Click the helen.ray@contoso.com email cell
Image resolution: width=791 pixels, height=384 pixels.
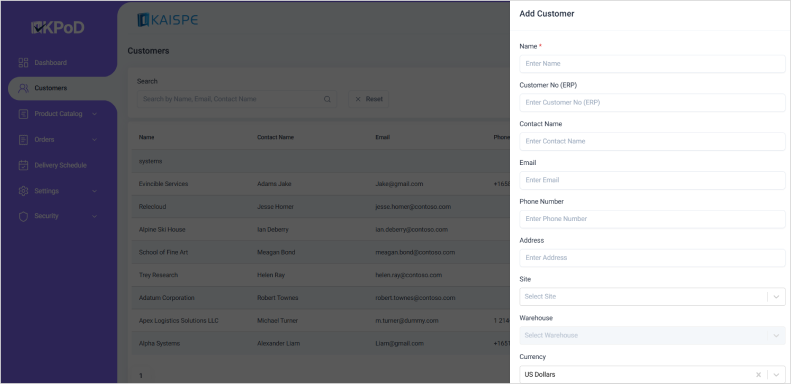click(x=409, y=275)
